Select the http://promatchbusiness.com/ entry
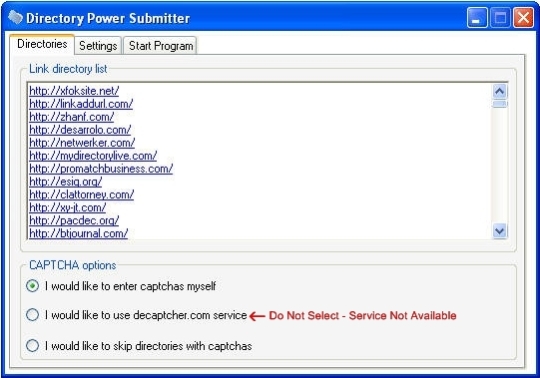 (x=101, y=169)
